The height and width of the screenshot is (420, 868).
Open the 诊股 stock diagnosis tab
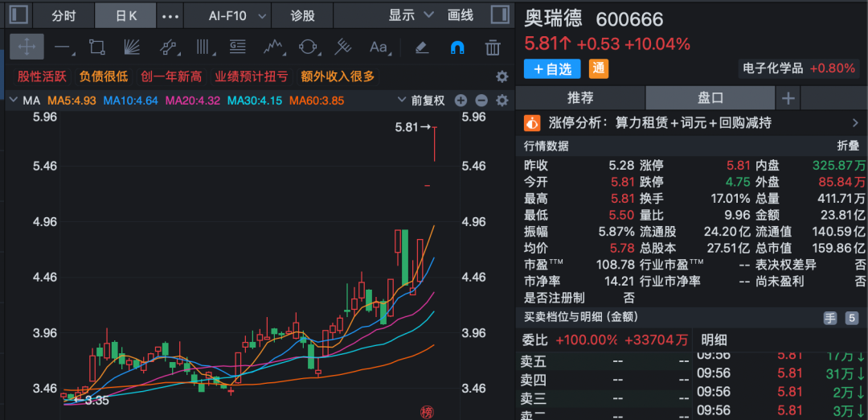[303, 15]
